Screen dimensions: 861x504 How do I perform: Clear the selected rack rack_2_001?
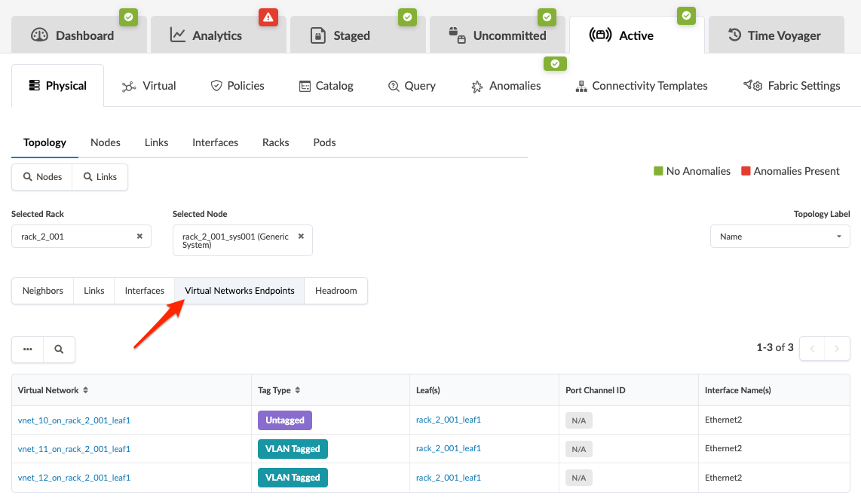click(x=139, y=237)
